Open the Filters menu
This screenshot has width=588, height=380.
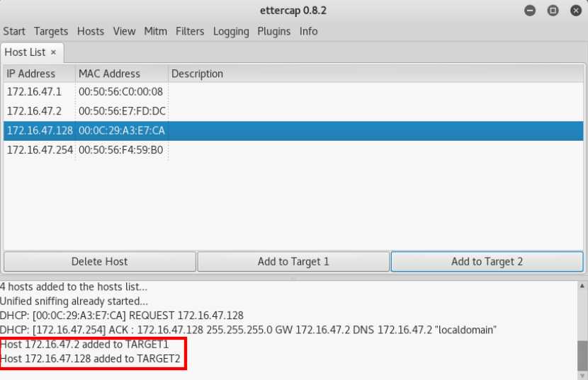[190, 31]
